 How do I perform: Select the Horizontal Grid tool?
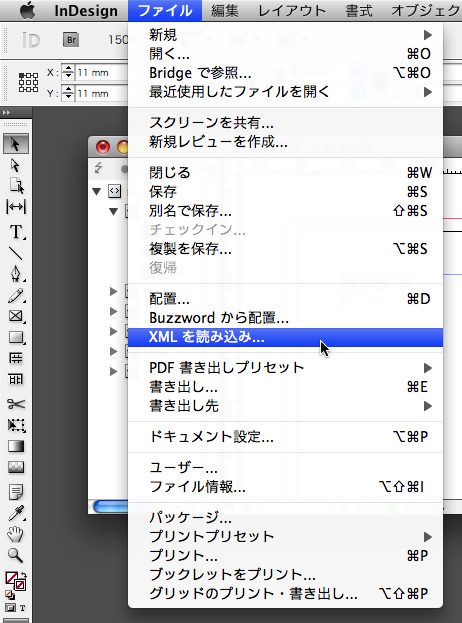(x=16, y=358)
